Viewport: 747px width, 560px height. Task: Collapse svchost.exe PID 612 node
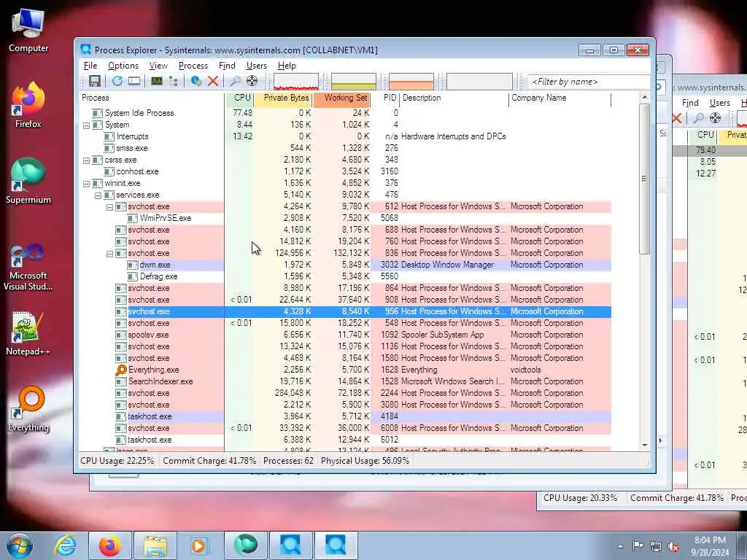tap(109, 207)
